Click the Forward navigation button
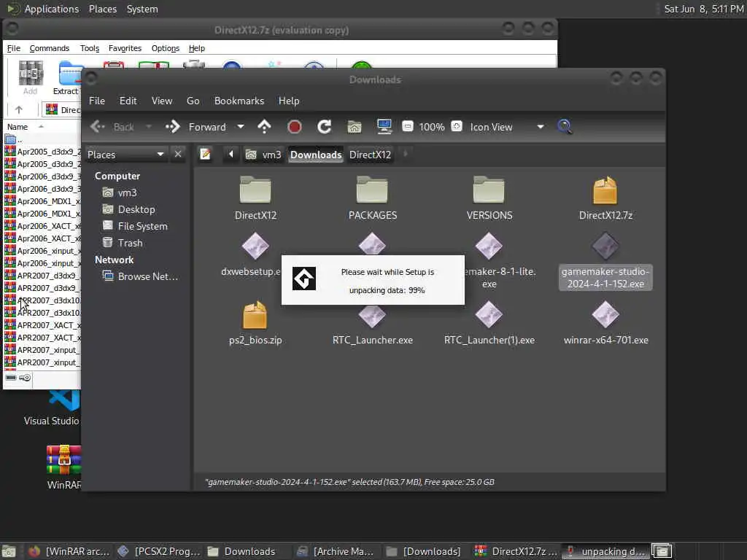The image size is (747, 560). tap(196, 127)
